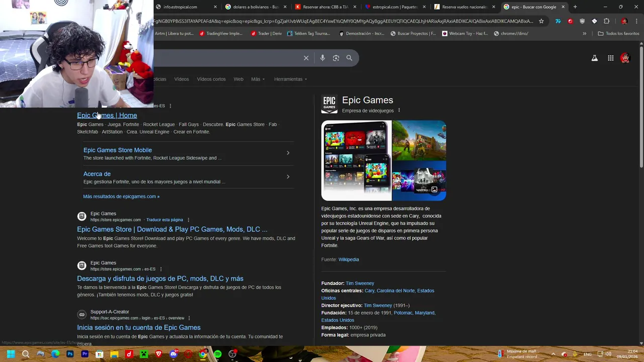Expand Epic Games Store Mobile sitelink chevron
Screen dimensions: 644x362
click(288, 153)
